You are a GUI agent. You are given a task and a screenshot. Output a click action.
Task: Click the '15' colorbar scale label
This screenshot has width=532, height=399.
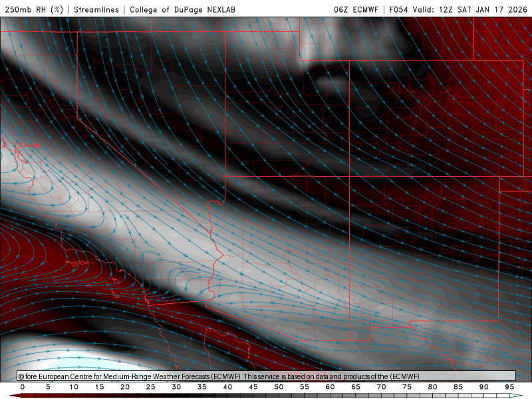99,387
